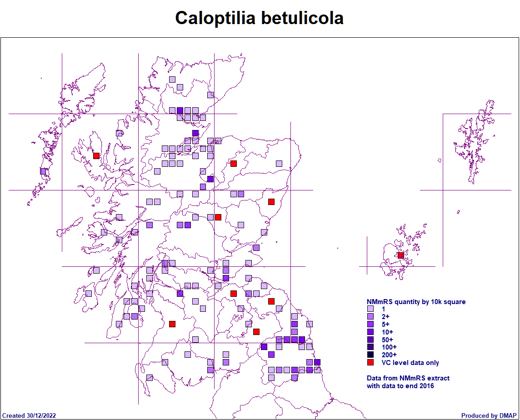Click the red record square in Orkney inset
520x420 pixels.
pos(400,255)
